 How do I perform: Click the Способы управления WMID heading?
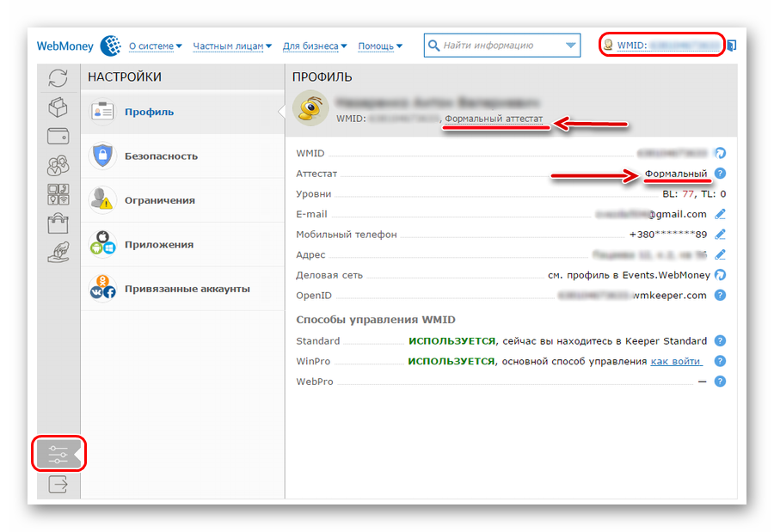[376, 320]
